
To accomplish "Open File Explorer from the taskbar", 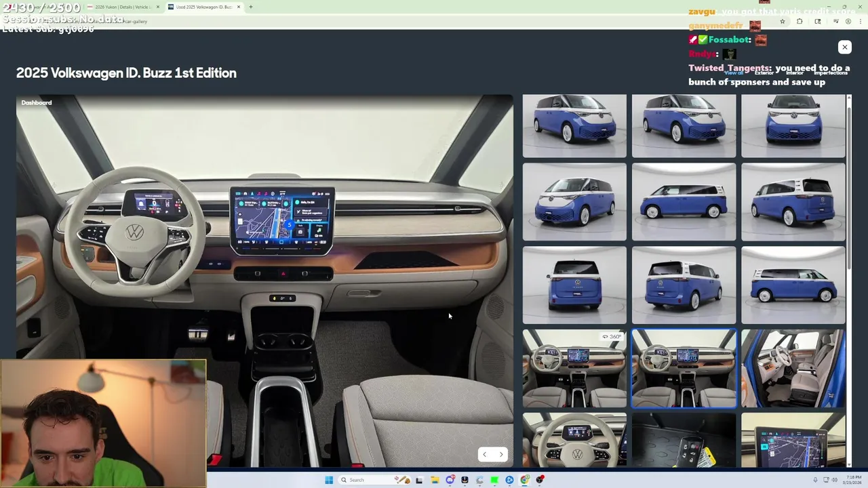I will click(435, 480).
